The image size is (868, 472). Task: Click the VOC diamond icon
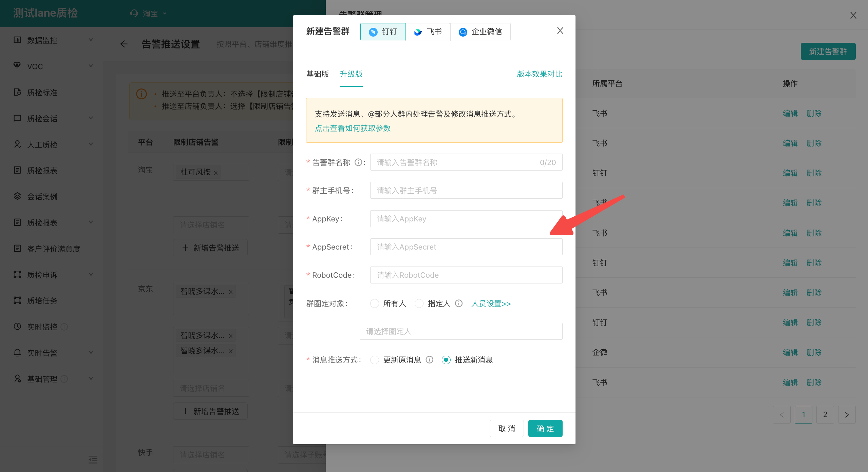tap(17, 66)
